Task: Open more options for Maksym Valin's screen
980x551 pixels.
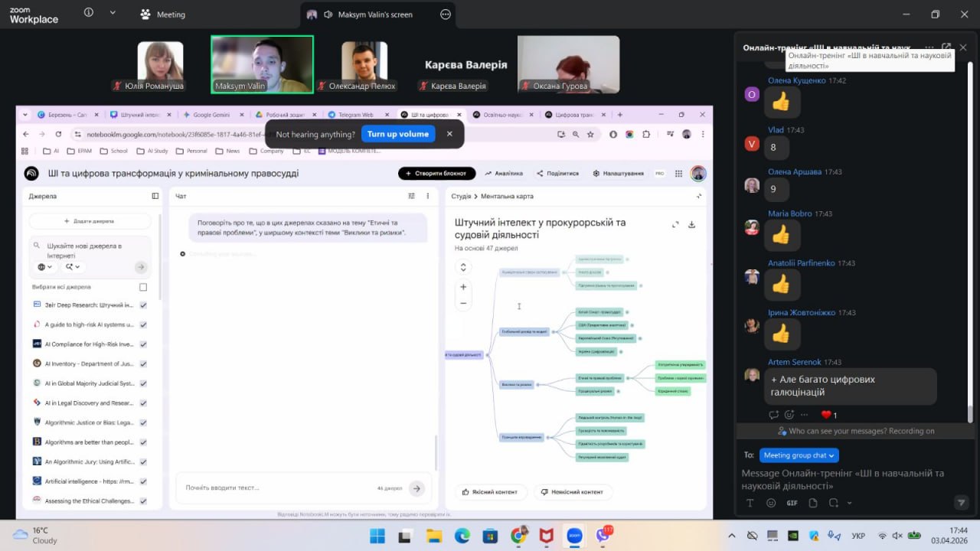Action: [446, 14]
